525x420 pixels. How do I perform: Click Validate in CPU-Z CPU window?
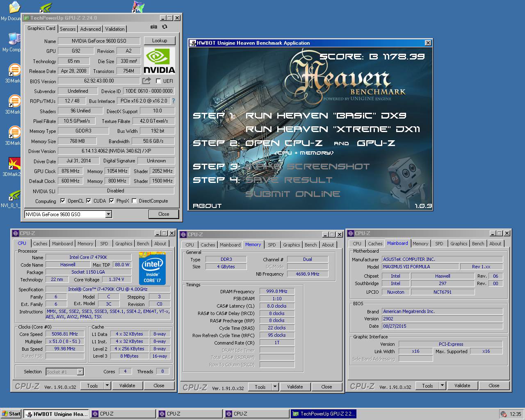(x=127, y=386)
